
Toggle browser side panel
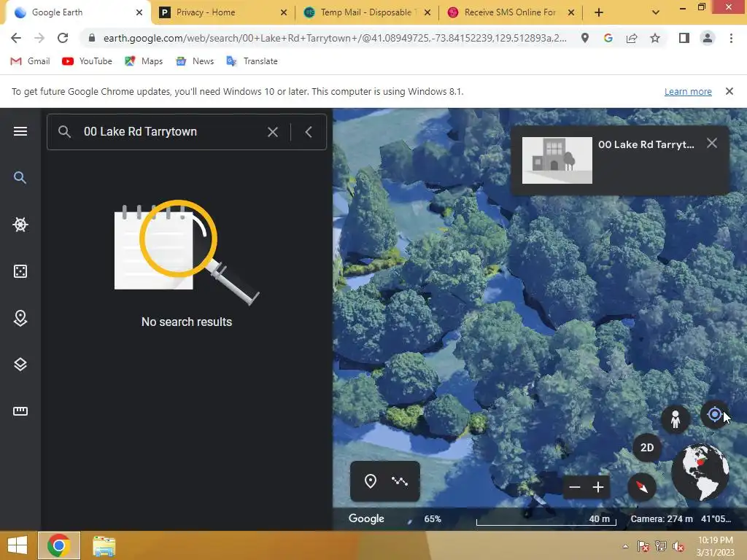(684, 38)
